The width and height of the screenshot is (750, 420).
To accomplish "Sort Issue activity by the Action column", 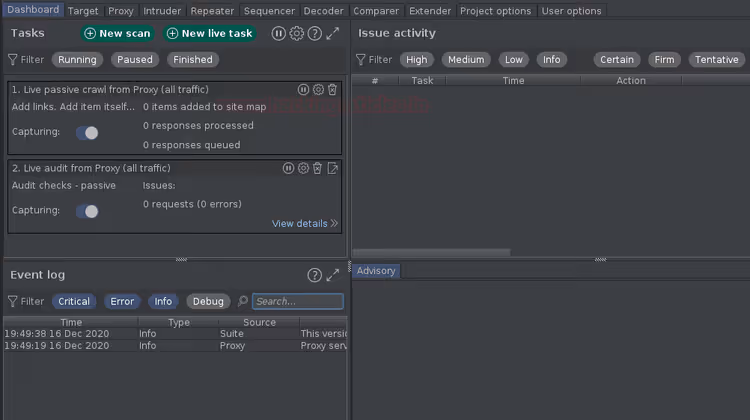I will coord(631,80).
